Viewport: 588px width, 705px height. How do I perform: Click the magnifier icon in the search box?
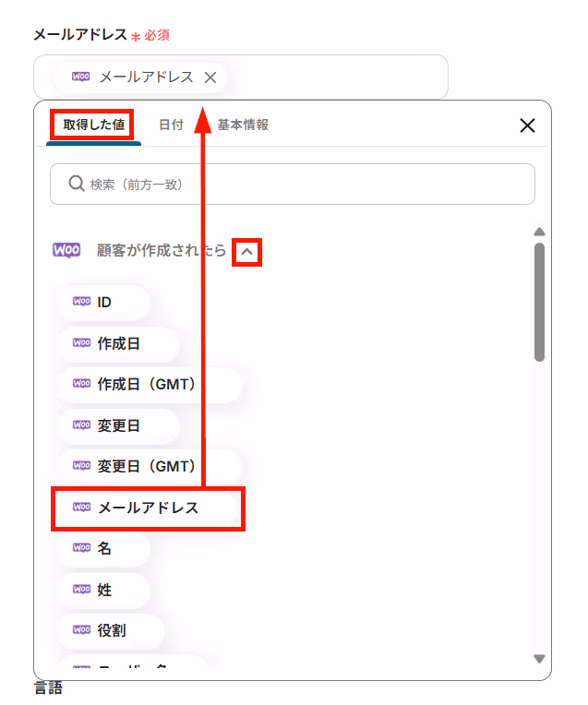coord(77,184)
